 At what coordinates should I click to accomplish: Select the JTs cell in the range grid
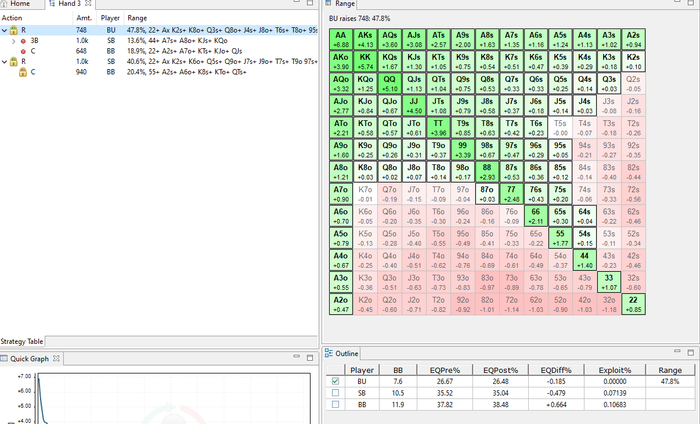click(438, 106)
